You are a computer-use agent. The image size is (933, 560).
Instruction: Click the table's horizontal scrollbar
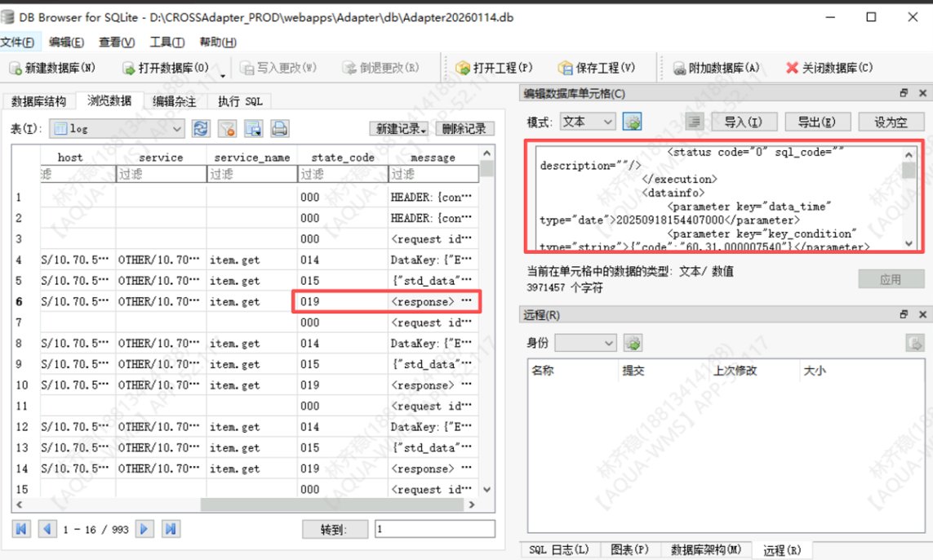(x=245, y=505)
